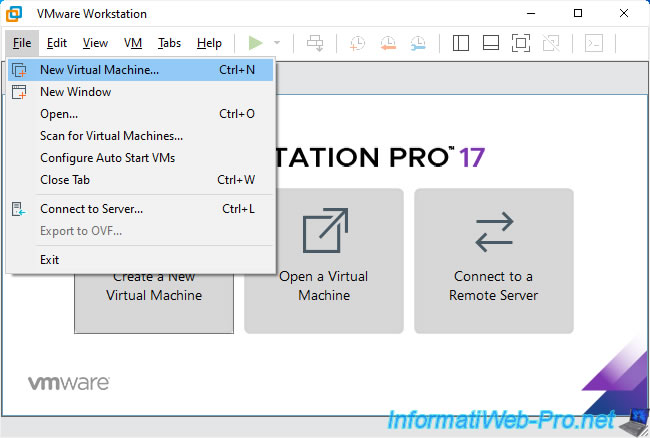Minimize the VMware Workstation window
The image size is (650, 438).
point(531,13)
